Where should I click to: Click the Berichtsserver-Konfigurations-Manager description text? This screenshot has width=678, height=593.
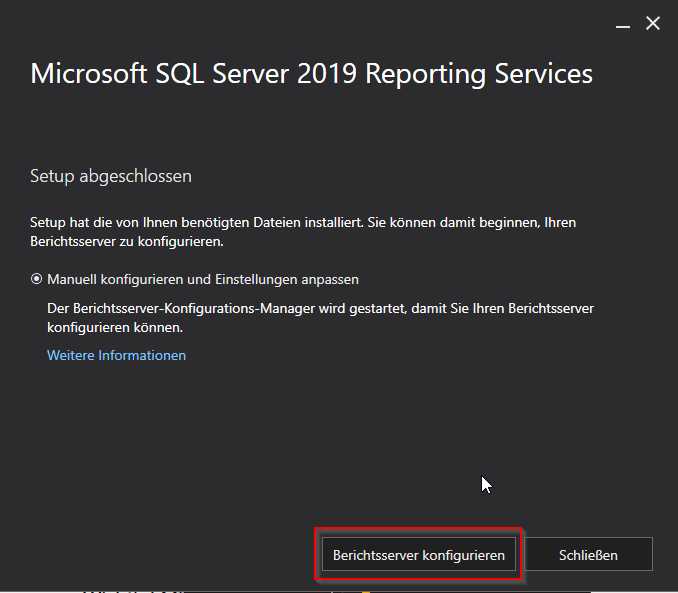tap(320, 318)
